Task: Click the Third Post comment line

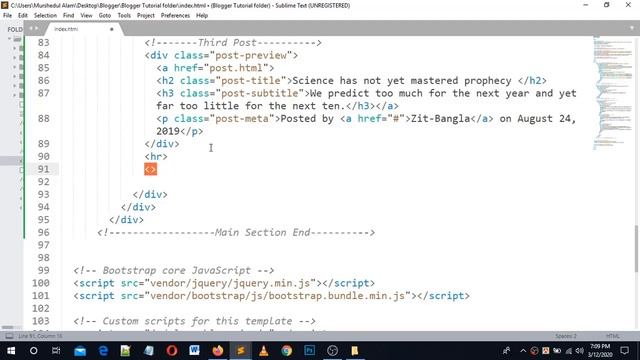Action: (x=233, y=42)
